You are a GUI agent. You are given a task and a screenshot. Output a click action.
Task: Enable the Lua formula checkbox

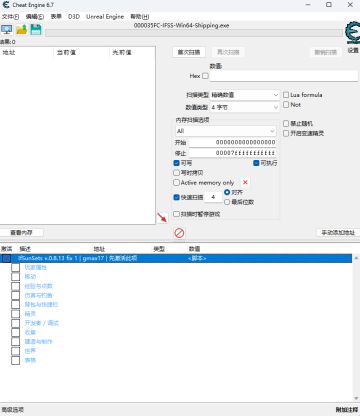[x=286, y=95]
